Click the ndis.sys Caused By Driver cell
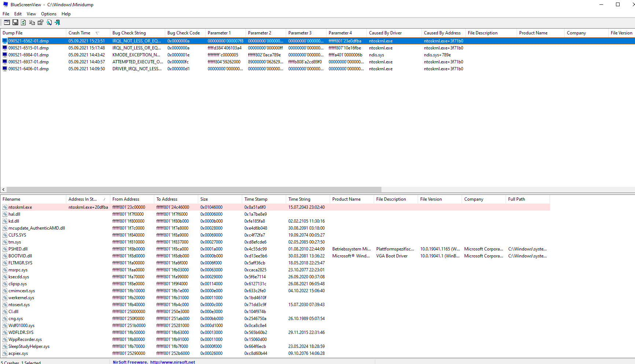The image size is (635, 364). 376,55
